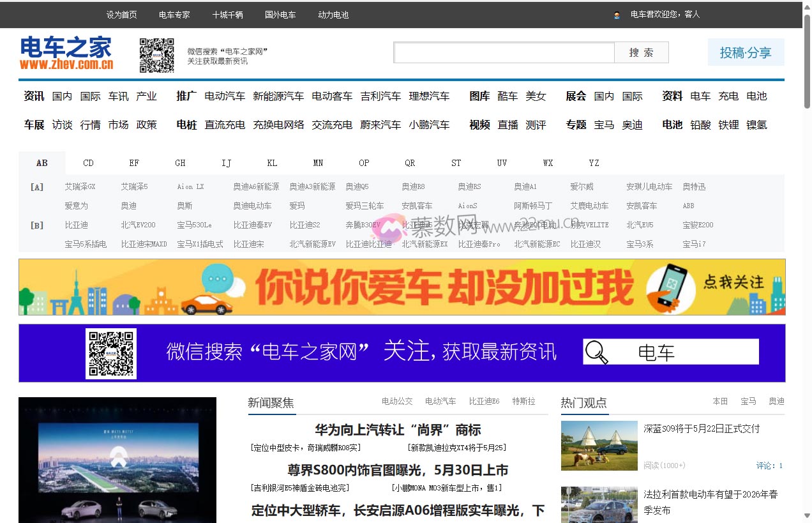Open the 华为向上汽转让“尚界”商标 headline
Screen dimensions: 812x523
pos(397,430)
